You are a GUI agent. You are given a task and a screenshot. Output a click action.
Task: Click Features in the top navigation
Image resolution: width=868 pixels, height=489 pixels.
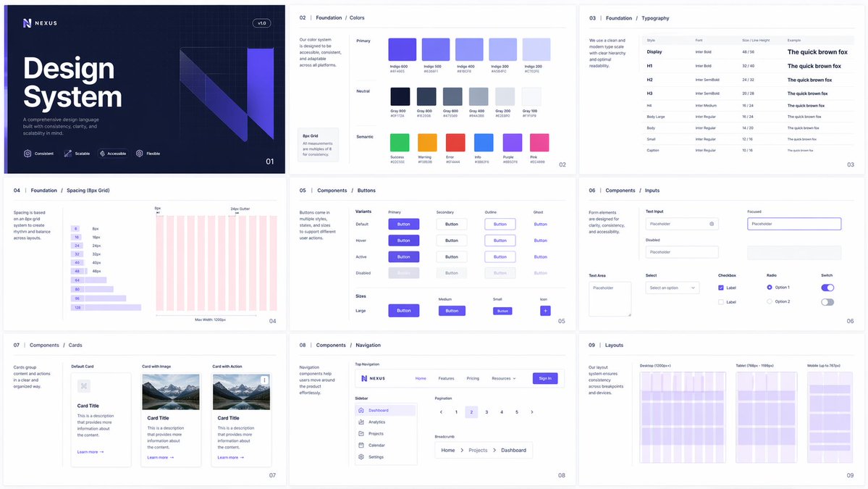point(447,378)
